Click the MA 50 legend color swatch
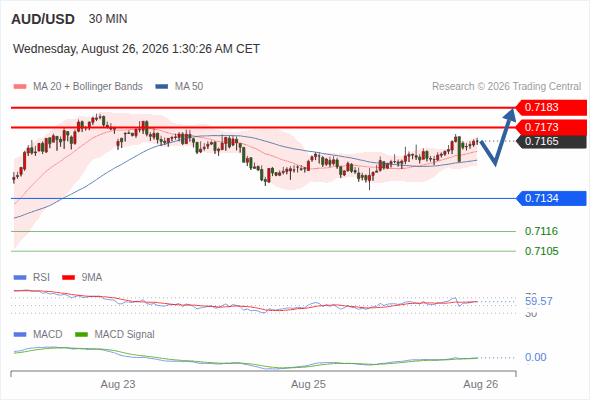 [162, 87]
